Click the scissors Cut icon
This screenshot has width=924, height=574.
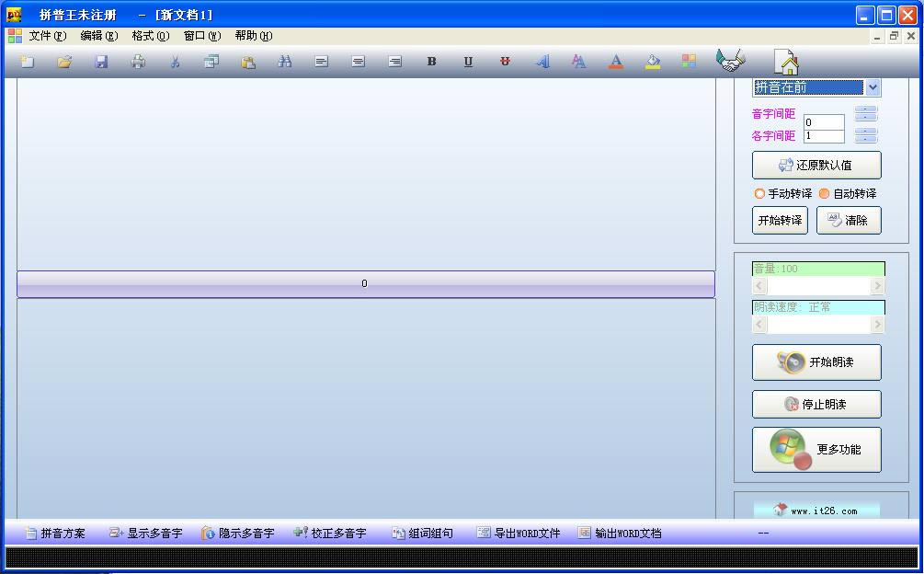pyautogui.click(x=175, y=62)
